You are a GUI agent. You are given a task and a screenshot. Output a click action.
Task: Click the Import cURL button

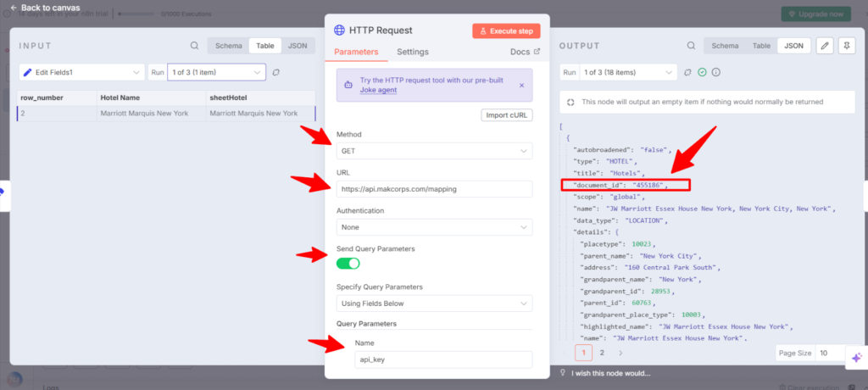point(507,116)
